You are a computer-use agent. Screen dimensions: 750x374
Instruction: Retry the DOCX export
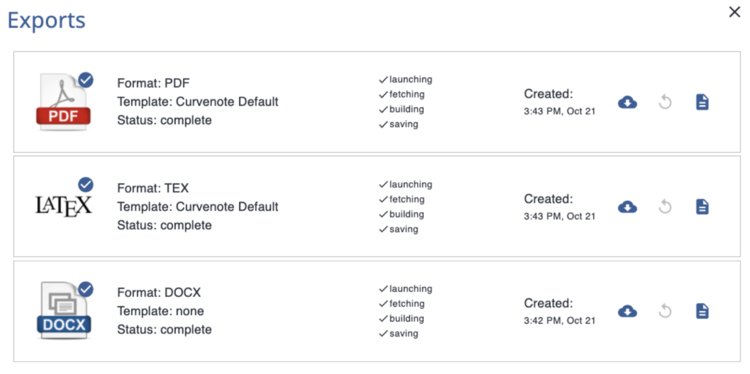coord(665,311)
